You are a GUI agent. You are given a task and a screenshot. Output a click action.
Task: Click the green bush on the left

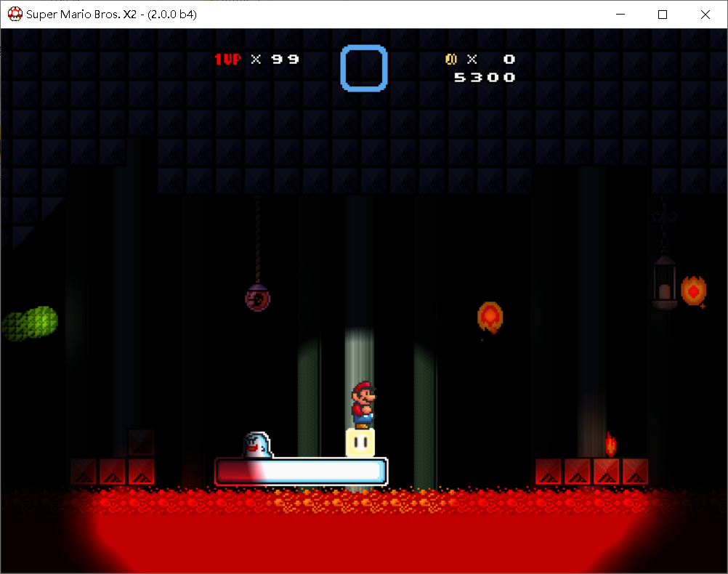[30, 323]
